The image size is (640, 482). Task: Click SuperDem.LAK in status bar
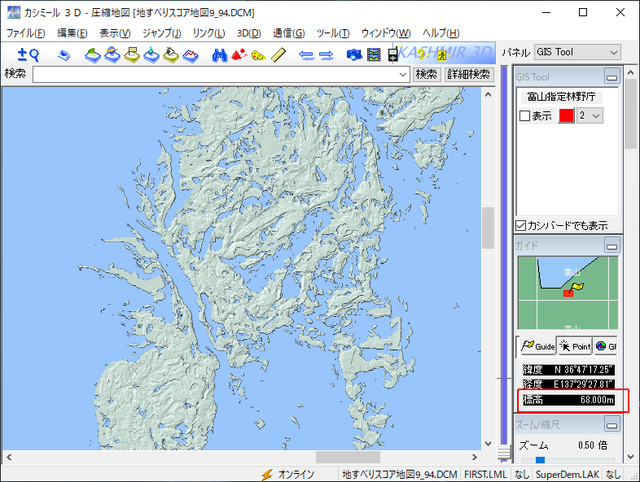[x=567, y=475]
